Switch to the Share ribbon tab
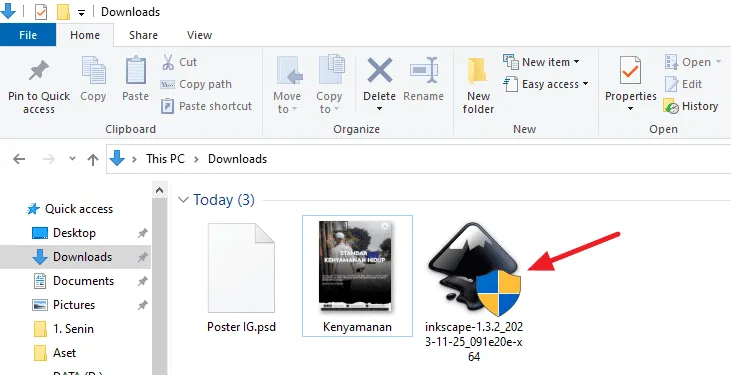Viewport: 731px width, 375px height. (x=143, y=35)
